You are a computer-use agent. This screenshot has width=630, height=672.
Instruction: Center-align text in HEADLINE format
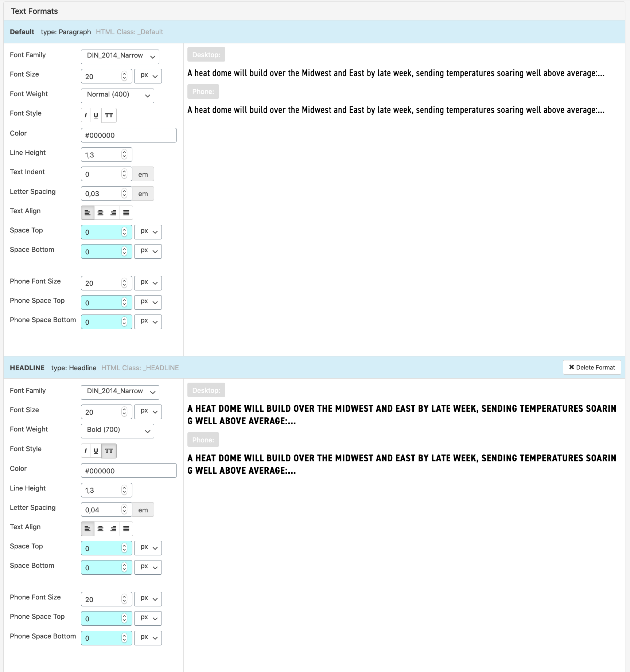tap(101, 529)
